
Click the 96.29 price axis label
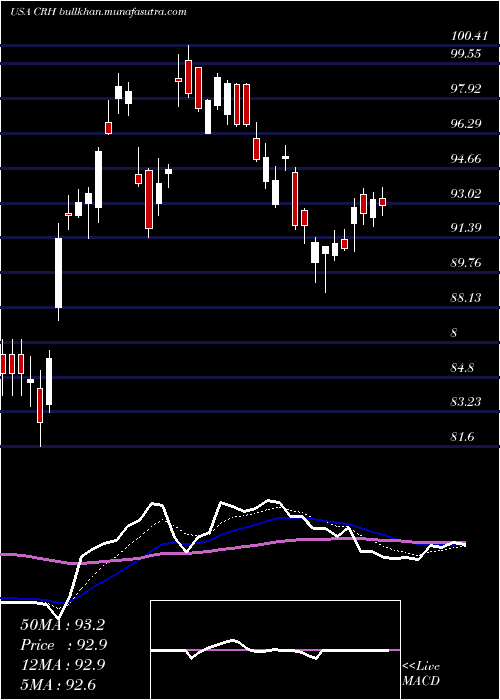467,123
